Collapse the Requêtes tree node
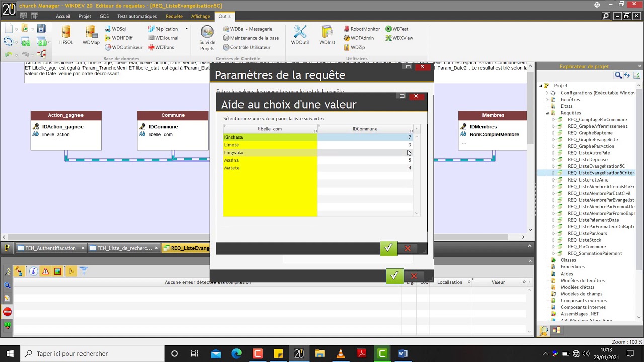This screenshot has height=362, width=644. click(x=547, y=113)
